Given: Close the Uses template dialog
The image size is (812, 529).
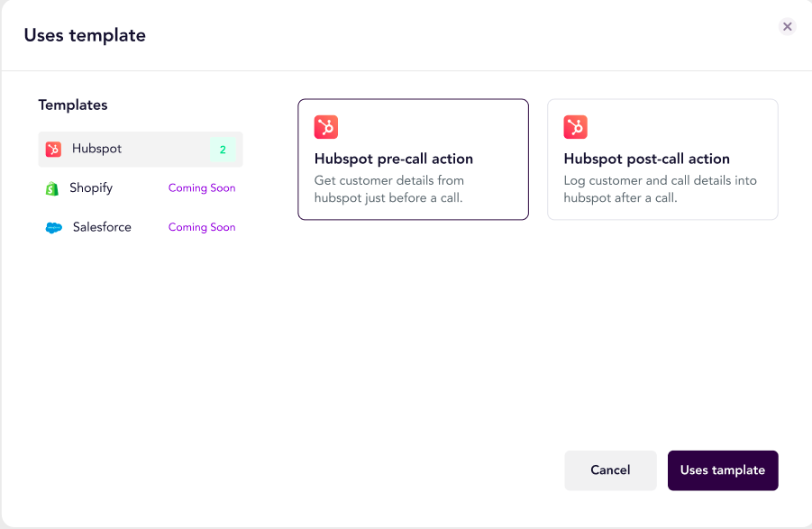Looking at the screenshot, I should pos(787,26).
